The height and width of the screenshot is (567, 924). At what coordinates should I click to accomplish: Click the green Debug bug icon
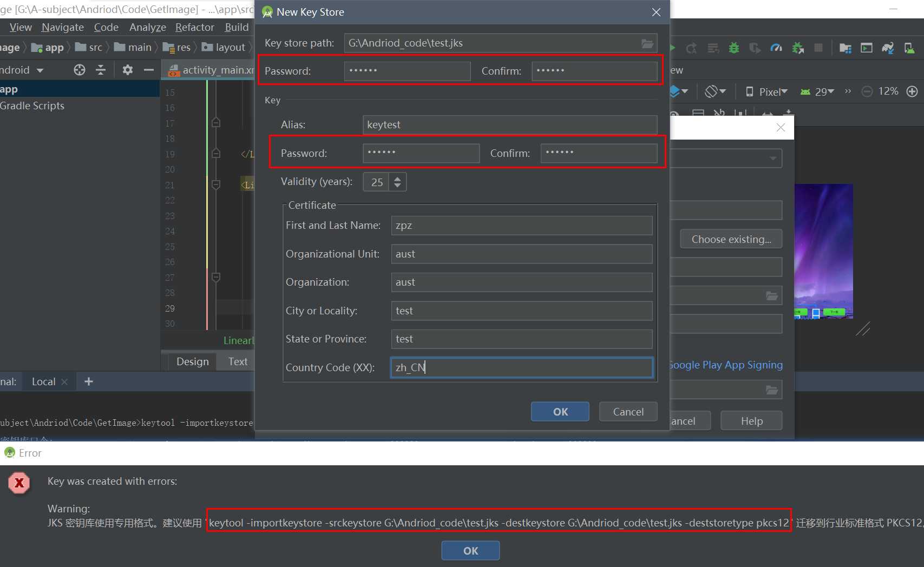(x=733, y=48)
